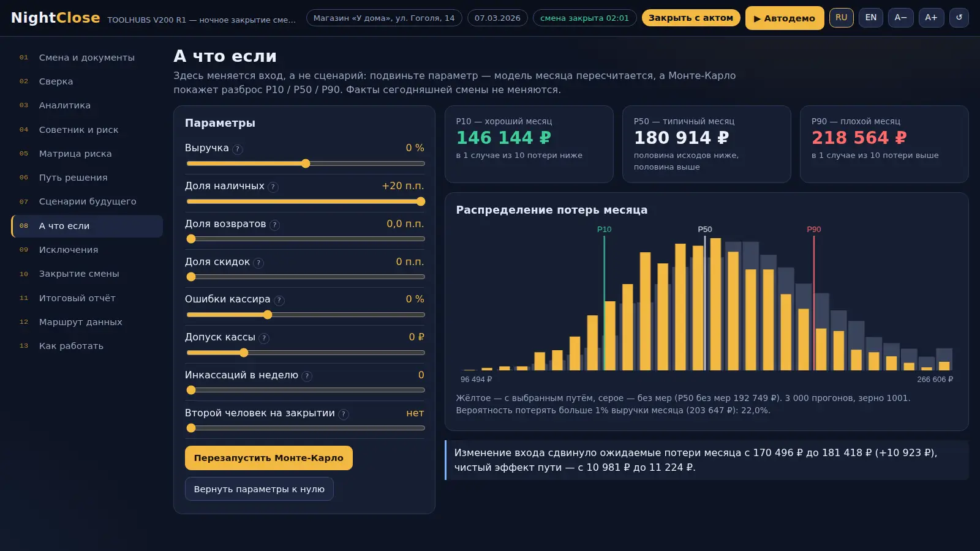Click the Допуск кассы slider handle

point(244,353)
